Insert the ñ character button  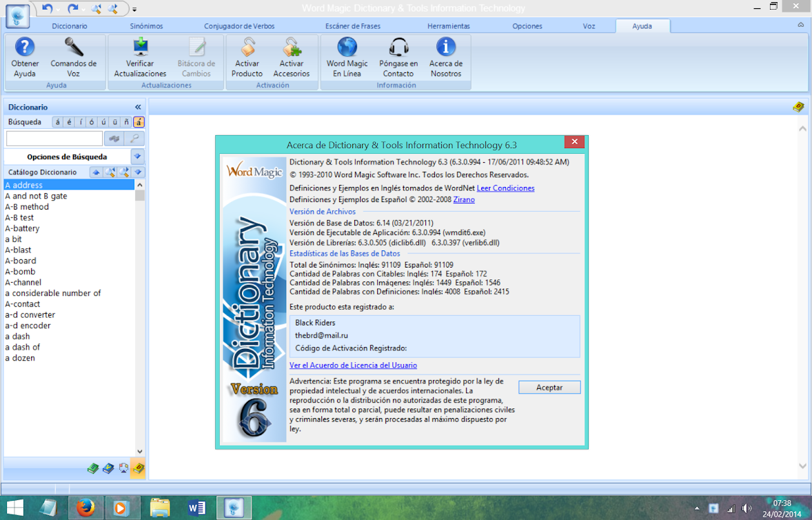126,122
